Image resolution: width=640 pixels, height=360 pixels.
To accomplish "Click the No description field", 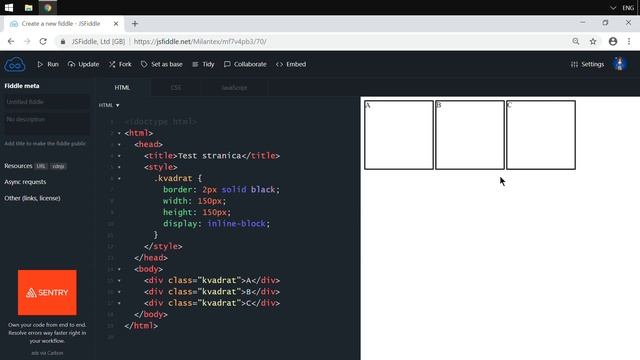I will 47,124.
